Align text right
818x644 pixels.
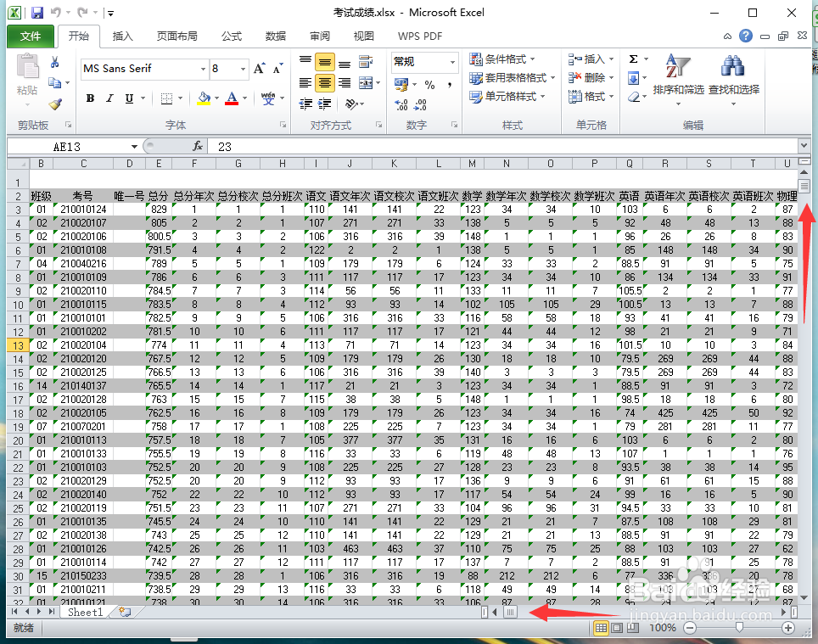pos(345,82)
